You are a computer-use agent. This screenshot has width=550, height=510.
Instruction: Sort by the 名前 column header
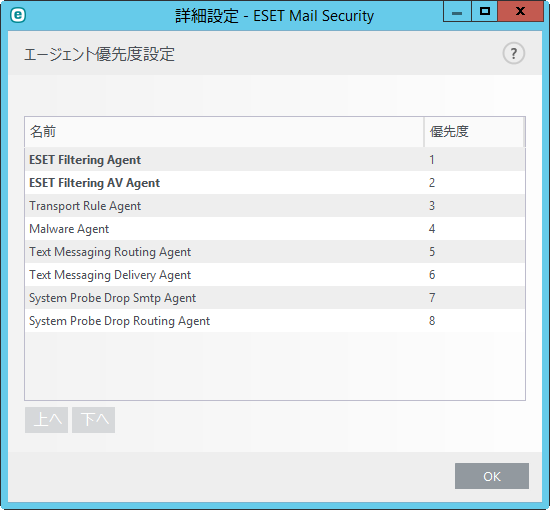click(224, 132)
